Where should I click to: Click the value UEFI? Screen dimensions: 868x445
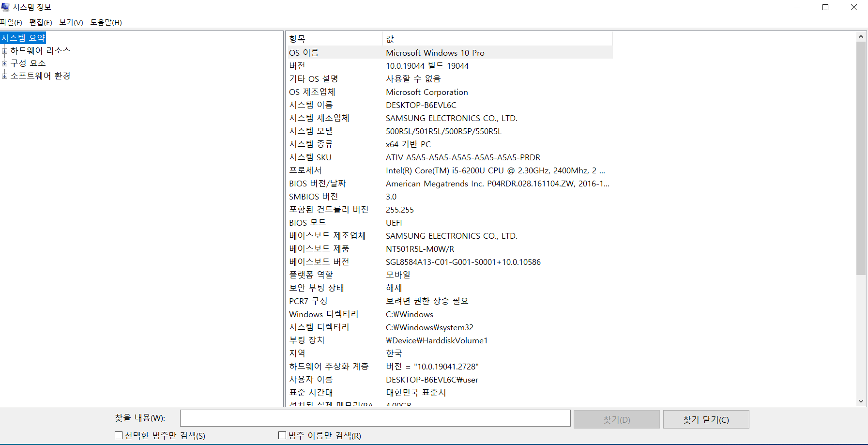pyautogui.click(x=394, y=222)
